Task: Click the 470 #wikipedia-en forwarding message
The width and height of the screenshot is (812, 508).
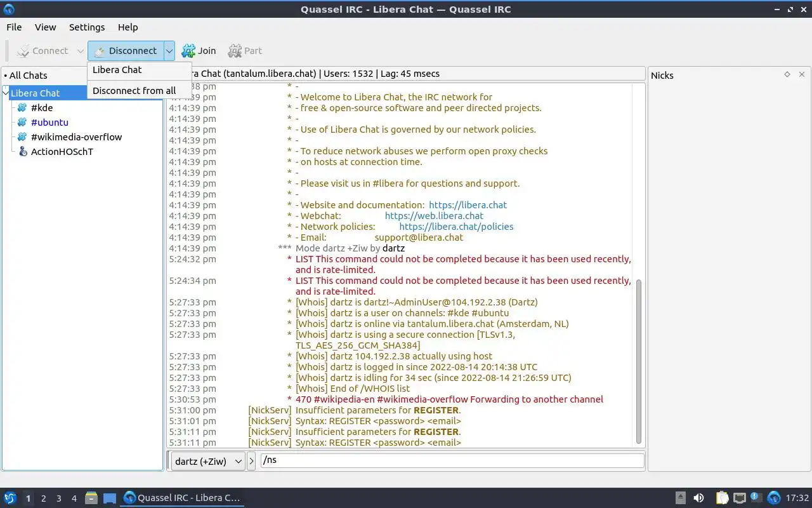Action: click(x=449, y=399)
